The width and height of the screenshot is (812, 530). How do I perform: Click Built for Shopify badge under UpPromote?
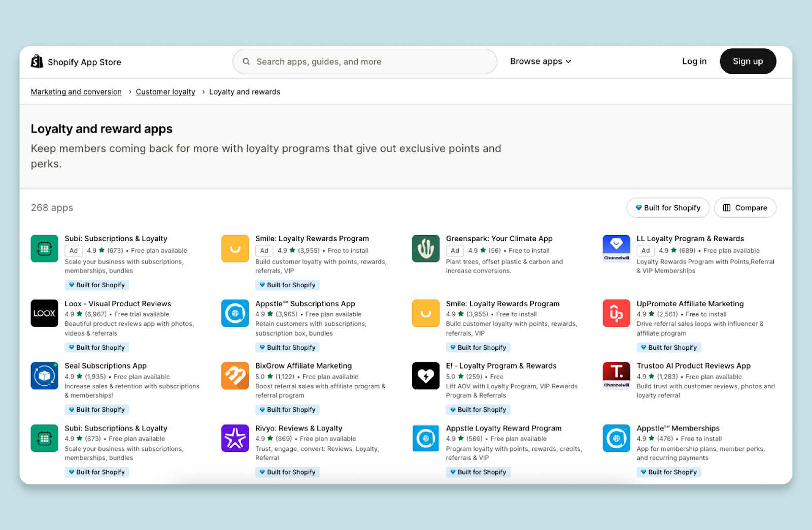click(669, 348)
